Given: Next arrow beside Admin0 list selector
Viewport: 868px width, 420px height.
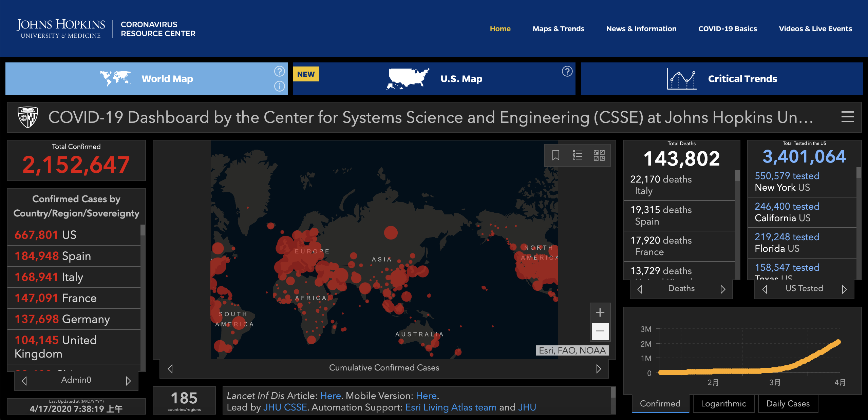Looking at the screenshot, I should (x=128, y=381).
